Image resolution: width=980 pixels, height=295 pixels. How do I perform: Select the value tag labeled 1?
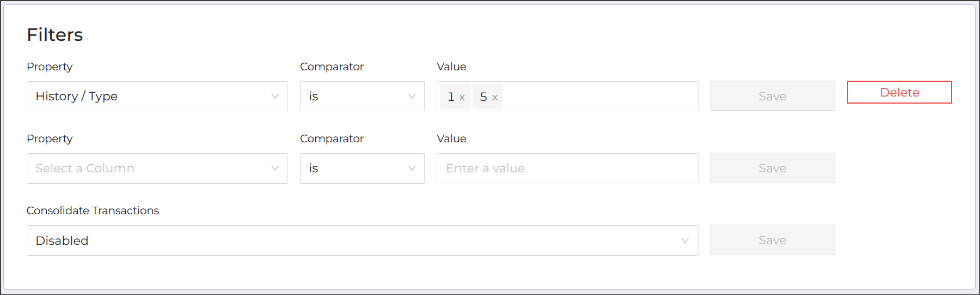pos(451,97)
